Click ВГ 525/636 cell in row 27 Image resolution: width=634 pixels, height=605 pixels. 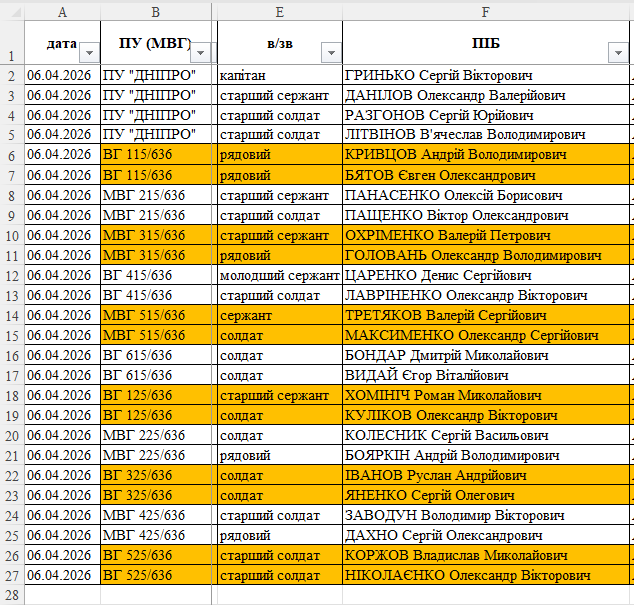click(x=156, y=575)
